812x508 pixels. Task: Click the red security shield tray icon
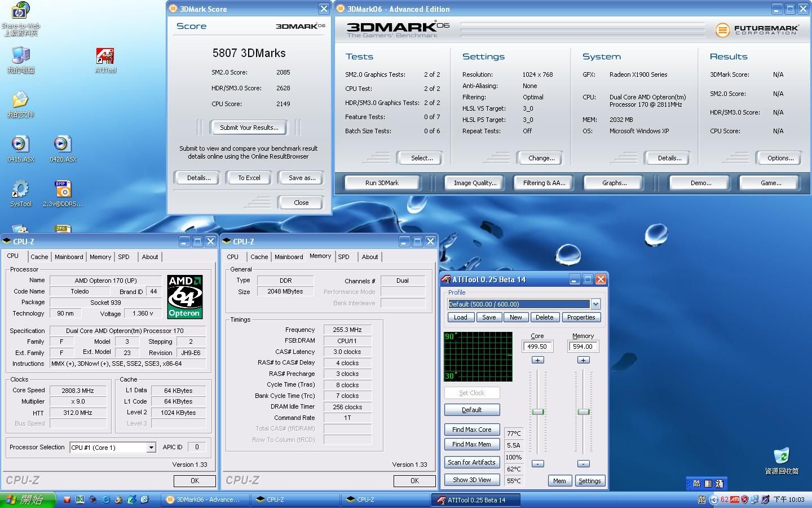tap(744, 500)
